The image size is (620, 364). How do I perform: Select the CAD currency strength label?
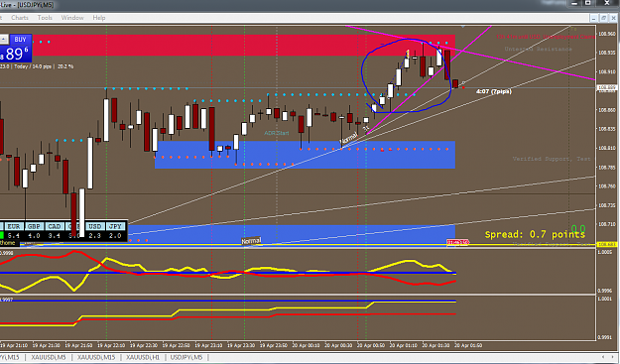(x=55, y=226)
